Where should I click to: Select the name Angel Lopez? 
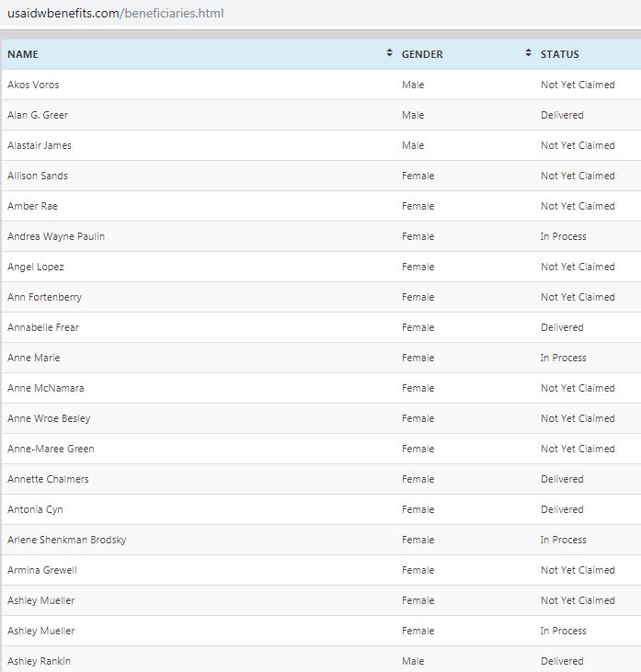click(x=36, y=267)
